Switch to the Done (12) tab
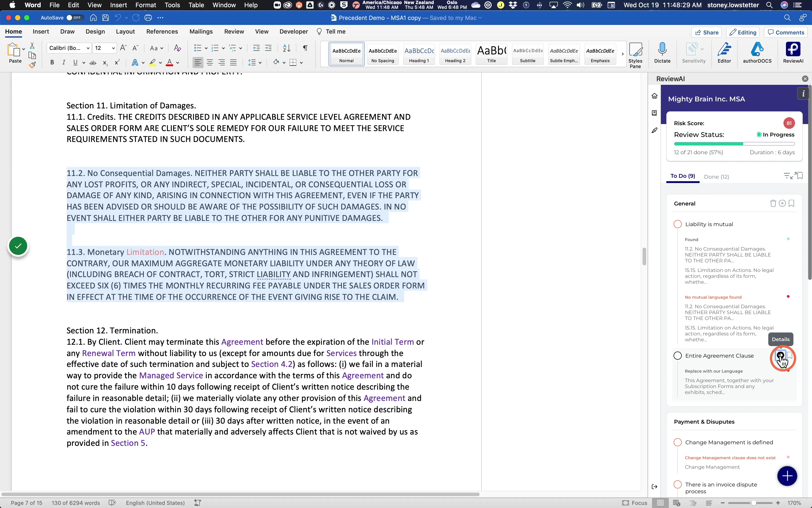This screenshot has height=508, width=812. (x=716, y=177)
